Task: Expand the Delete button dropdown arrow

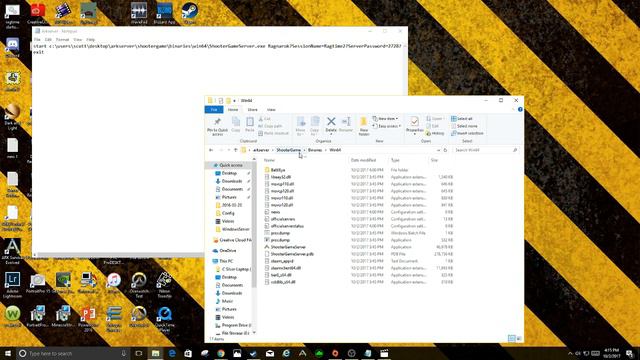Action: 331,134
